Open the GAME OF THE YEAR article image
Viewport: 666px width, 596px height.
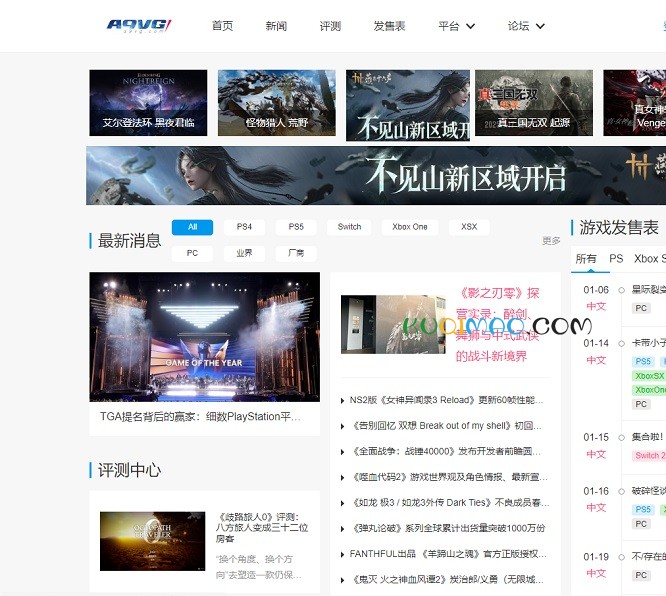(205, 337)
